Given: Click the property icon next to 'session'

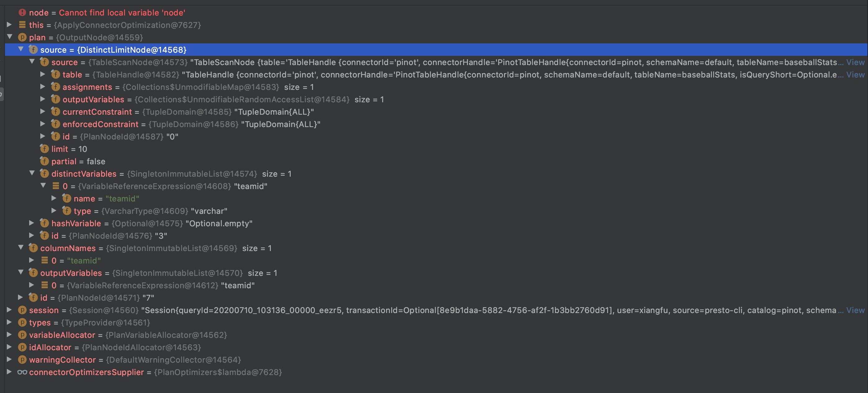Looking at the screenshot, I should [22, 310].
